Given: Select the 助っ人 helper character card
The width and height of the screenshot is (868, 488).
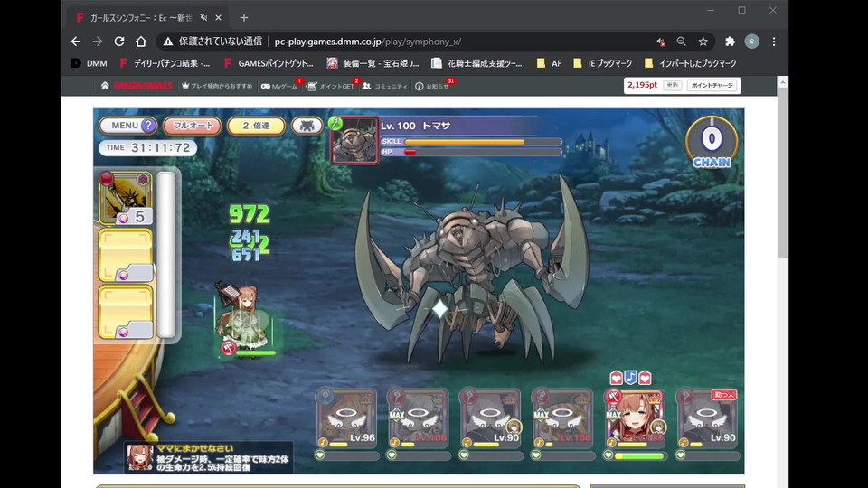Looking at the screenshot, I should pos(707,418).
